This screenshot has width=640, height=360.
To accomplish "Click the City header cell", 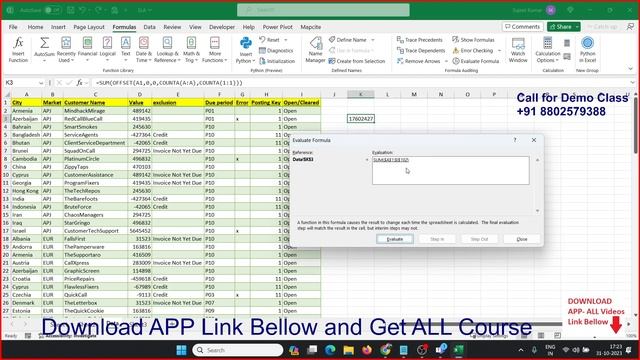I will tap(26, 102).
